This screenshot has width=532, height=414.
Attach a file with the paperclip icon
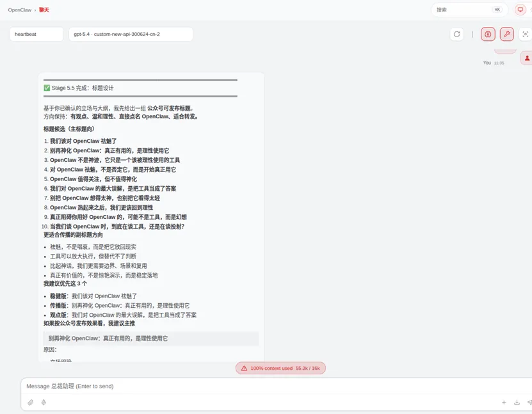coord(31,402)
